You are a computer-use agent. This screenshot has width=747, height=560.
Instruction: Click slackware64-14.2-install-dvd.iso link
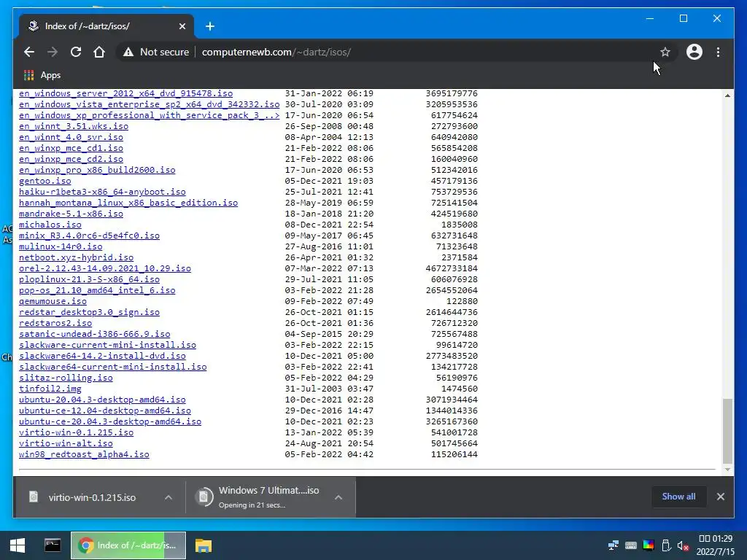pyautogui.click(x=102, y=356)
